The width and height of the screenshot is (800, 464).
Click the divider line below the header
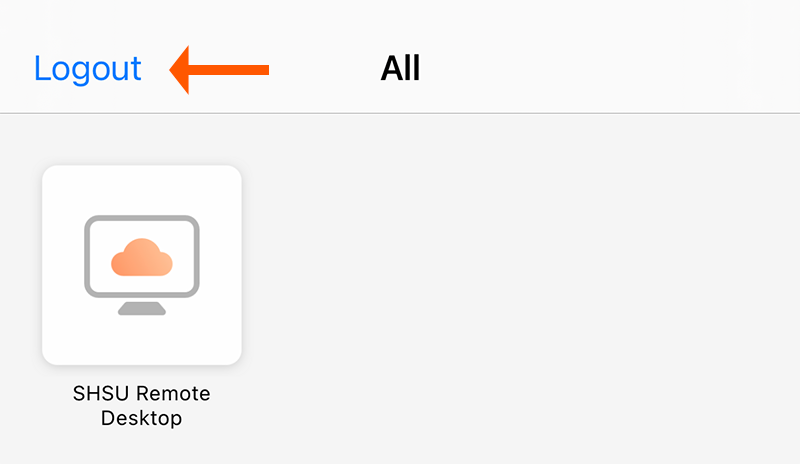(400, 113)
